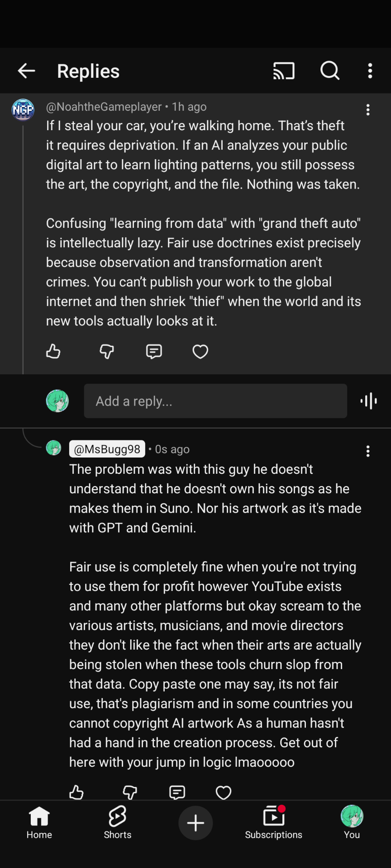Dislike NoahtheGameplayer's comment

click(x=107, y=352)
